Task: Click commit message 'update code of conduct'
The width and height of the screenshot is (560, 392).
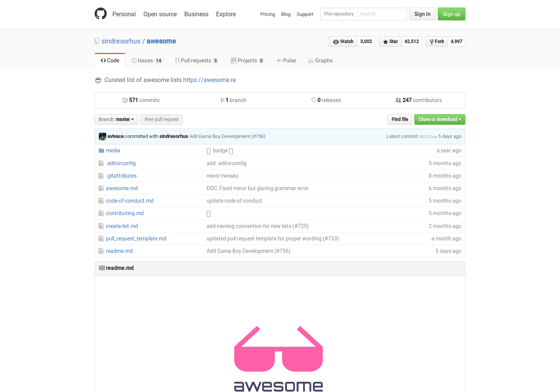Action: [x=234, y=201]
